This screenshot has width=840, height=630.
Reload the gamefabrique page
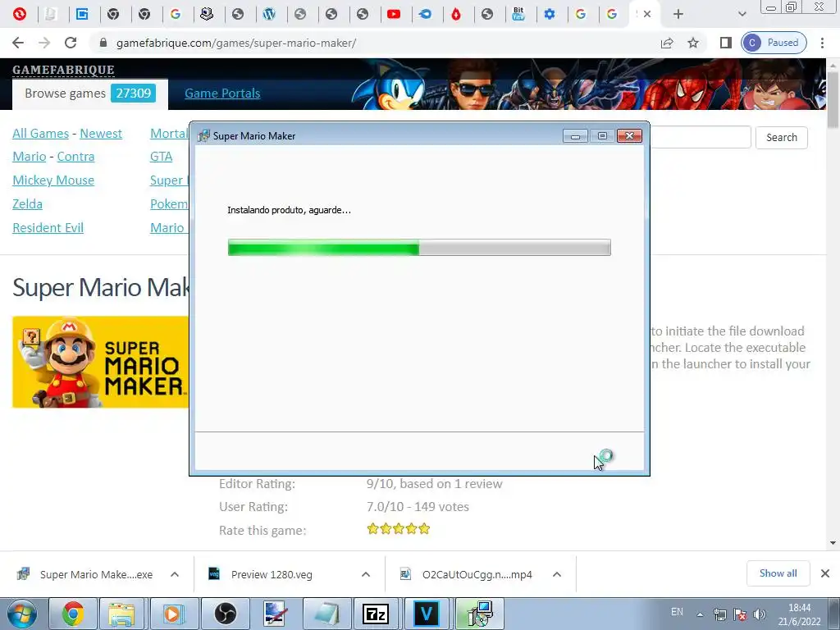pos(71,43)
